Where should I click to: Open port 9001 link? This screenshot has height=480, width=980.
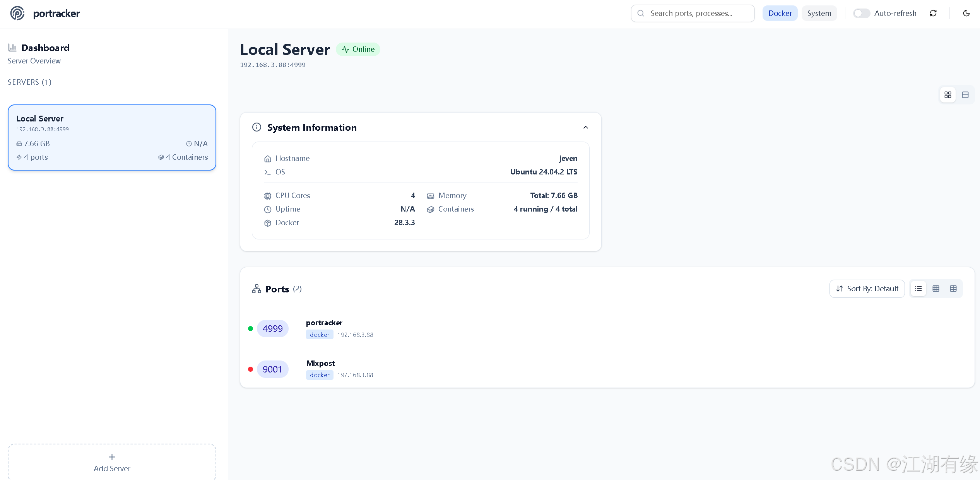[x=272, y=369]
